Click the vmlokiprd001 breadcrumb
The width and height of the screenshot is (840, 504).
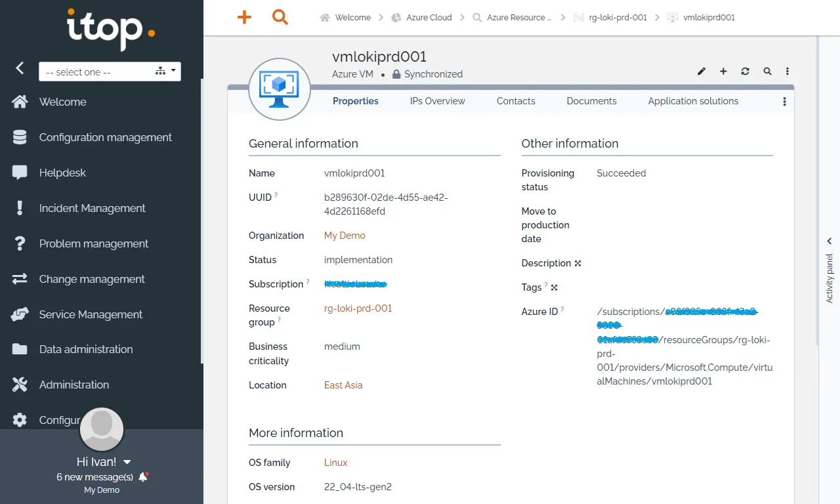coord(702,18)
